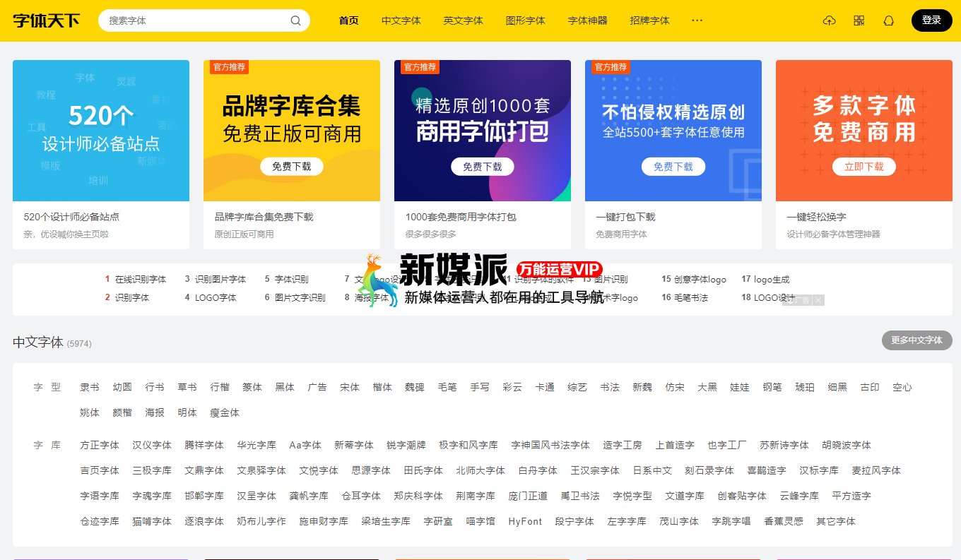The image size is (961, 560).
Task: Open the 其它字体 category
Action: [836, 521]
